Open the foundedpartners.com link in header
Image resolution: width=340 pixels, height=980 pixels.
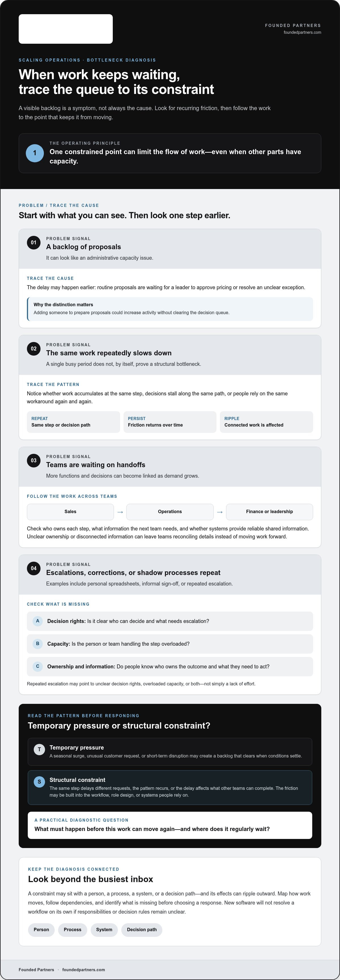(302, 32)
